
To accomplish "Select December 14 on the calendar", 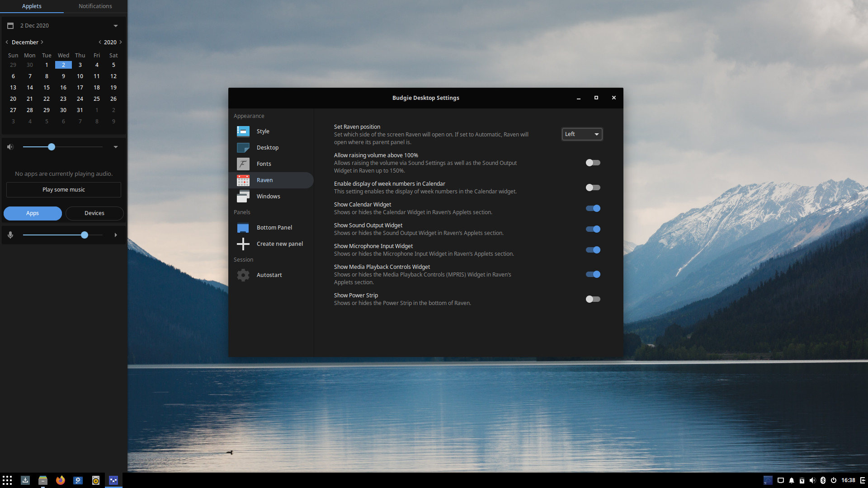I will (29, 87).
